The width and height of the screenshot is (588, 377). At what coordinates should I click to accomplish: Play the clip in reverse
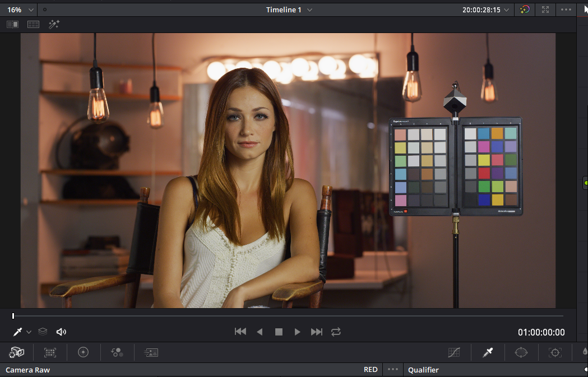(260, 332)
